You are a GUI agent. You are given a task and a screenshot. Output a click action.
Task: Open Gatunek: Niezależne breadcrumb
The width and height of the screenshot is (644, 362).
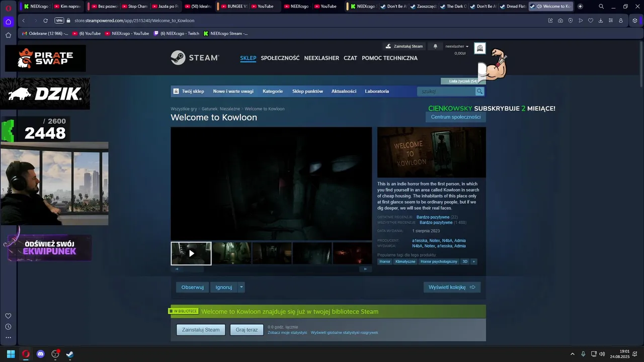coord(221,109)
